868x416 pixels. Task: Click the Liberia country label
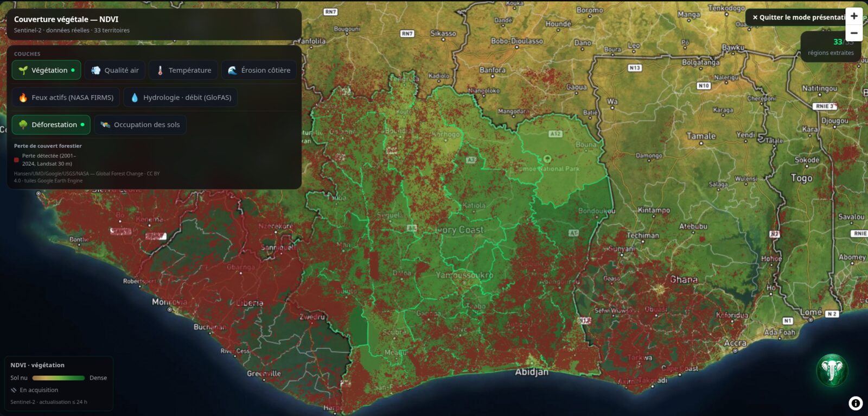click(250, 303)
